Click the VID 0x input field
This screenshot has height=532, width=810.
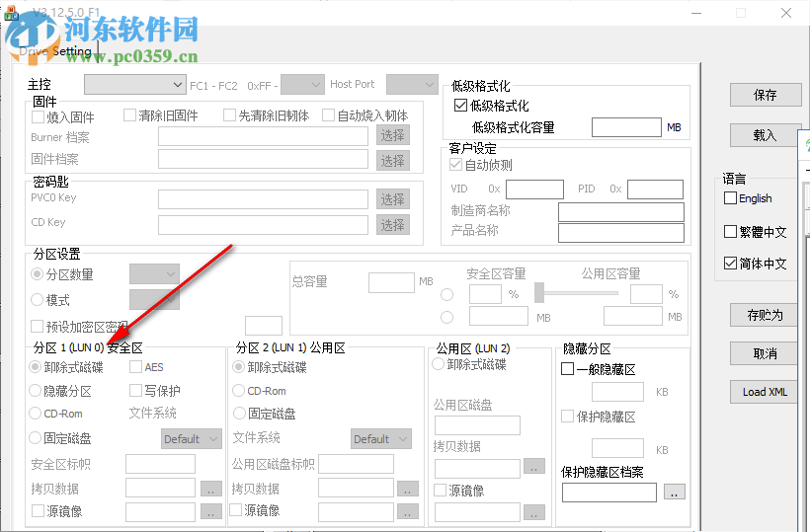click(x=534, y=189)
